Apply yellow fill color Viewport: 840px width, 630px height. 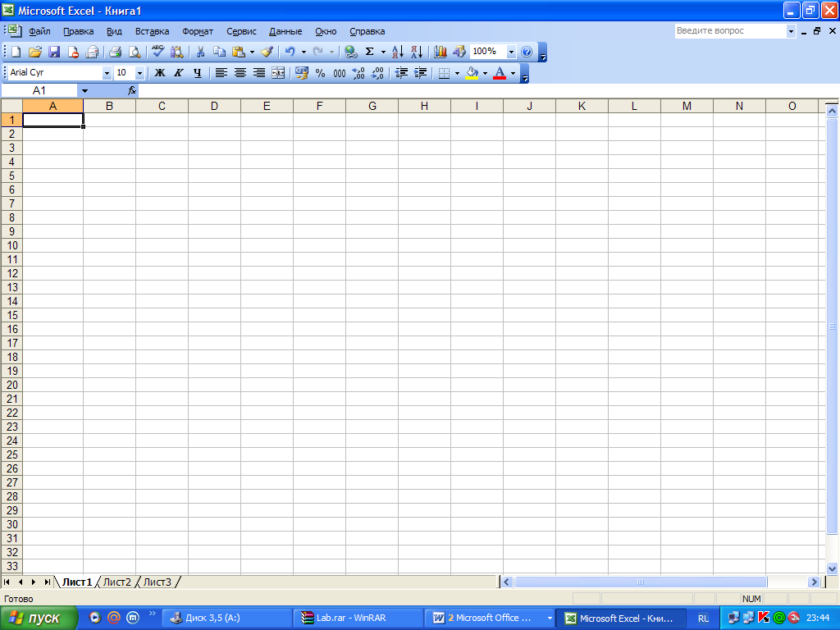(x=472, y=73)
